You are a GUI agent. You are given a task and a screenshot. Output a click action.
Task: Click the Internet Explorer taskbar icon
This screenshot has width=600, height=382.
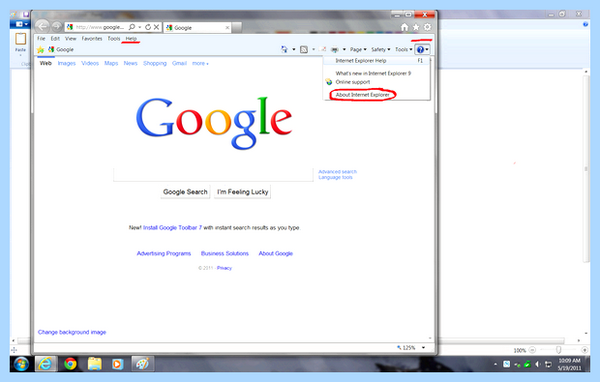click(46, 364)
